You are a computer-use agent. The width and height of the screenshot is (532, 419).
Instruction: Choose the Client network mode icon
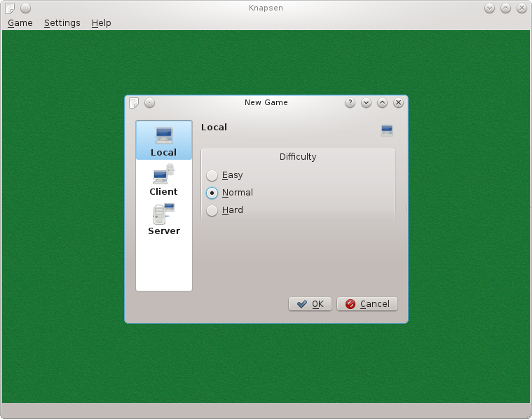pos(164,179)
